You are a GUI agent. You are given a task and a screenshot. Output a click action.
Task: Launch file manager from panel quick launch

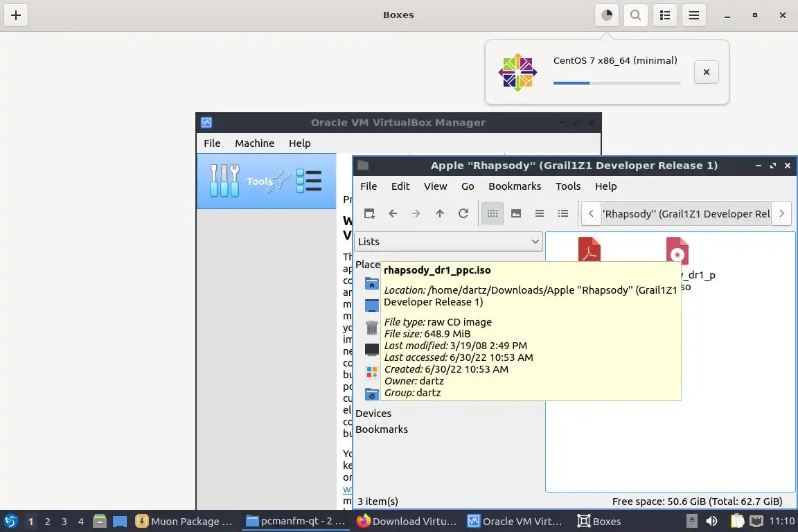[x=99, y=521]
